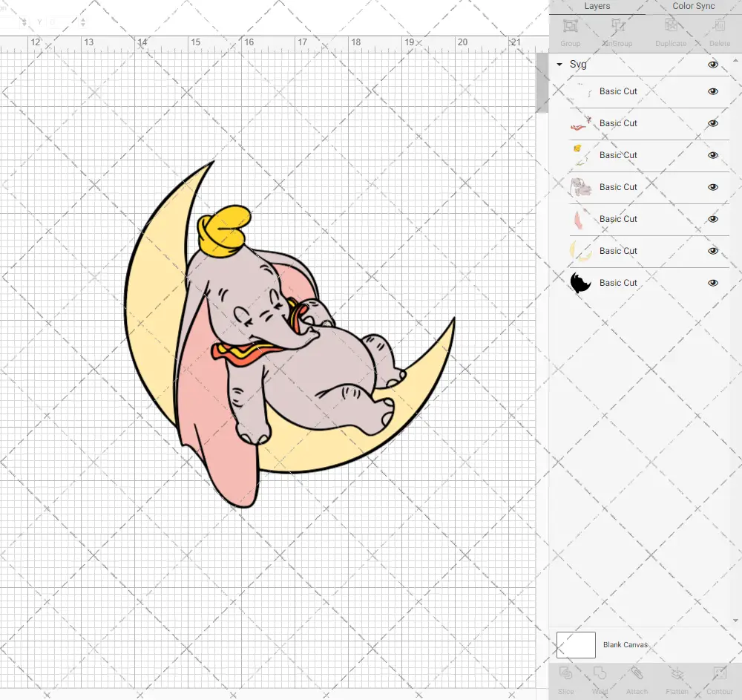Click the Duplicate icon
This screenshot has height=700, width=742.
(x=671, y=25)
